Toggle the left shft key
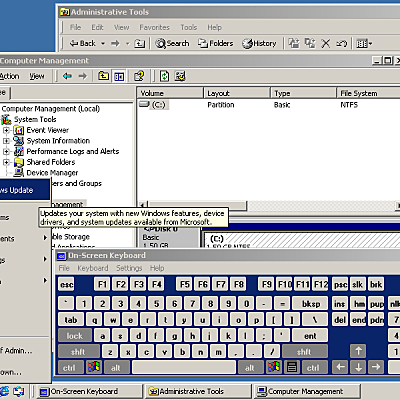 pyautogui.click(x=79, y=352)
